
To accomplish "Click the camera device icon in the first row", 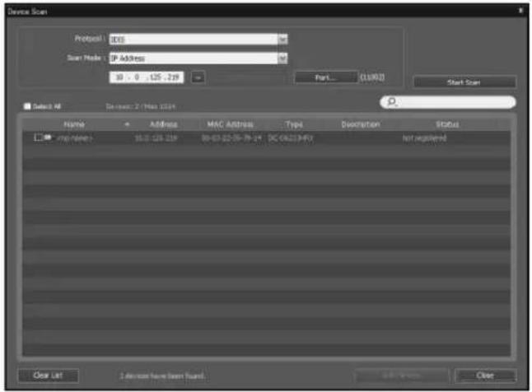I will click(x=48, y=137).
